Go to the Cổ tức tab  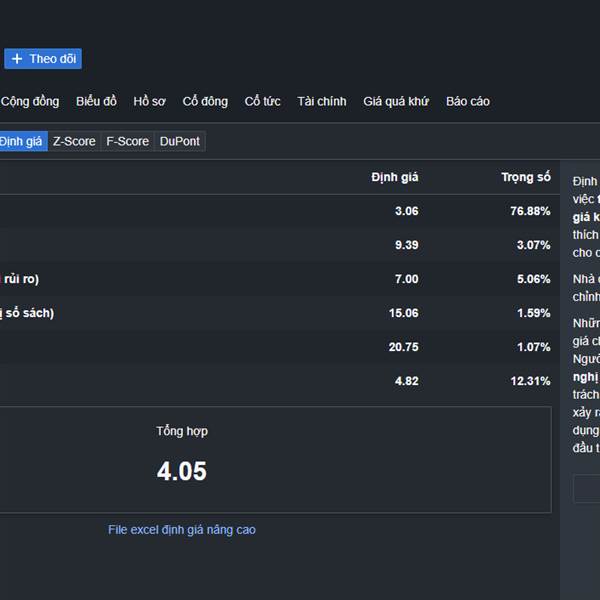[262, 101]
